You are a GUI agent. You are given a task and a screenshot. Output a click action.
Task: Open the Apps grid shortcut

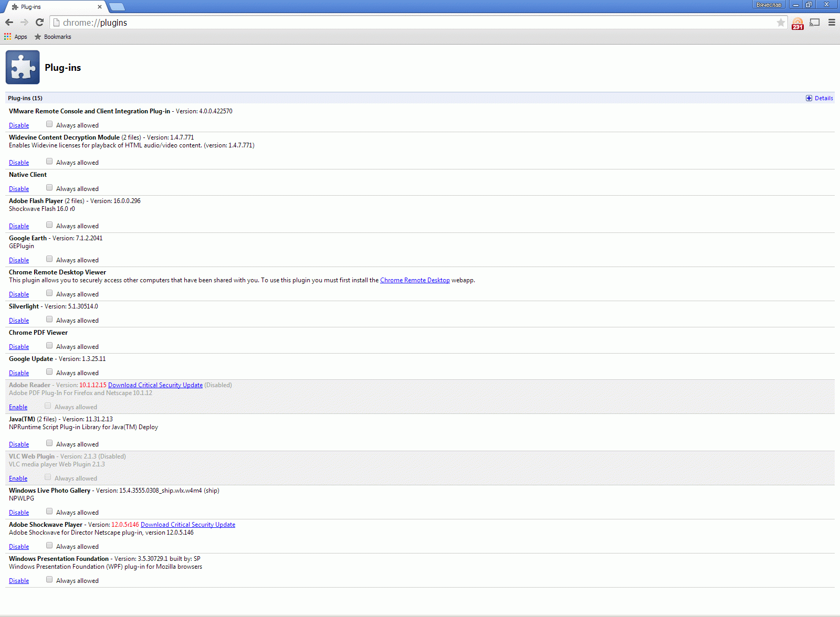16,37
